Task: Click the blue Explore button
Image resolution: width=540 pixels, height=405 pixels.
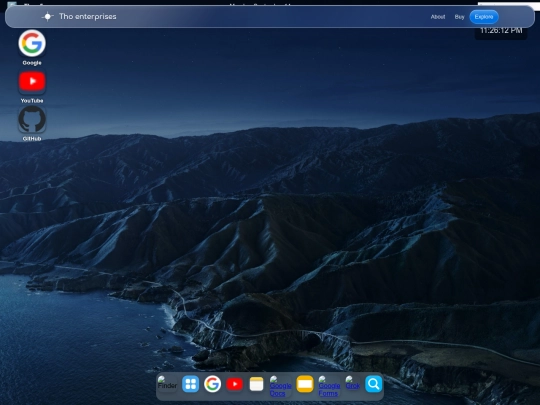Action: [x=484, y=17]
